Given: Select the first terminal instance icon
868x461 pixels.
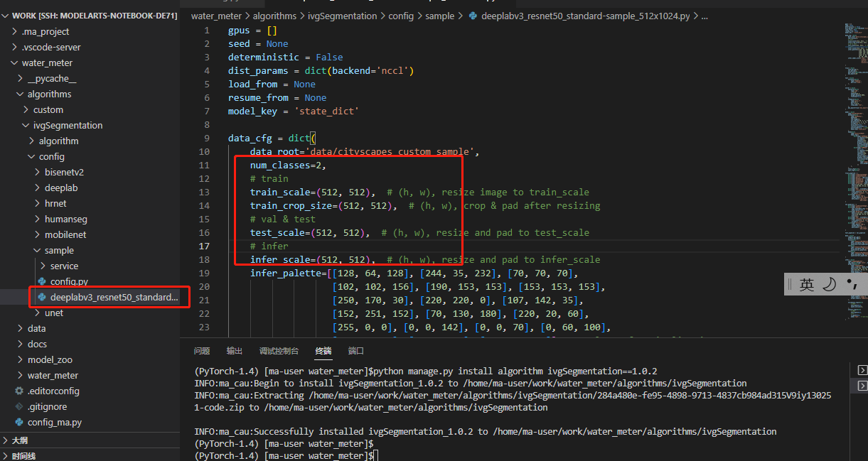Looking at the screenshot, I should pos(862,370).
